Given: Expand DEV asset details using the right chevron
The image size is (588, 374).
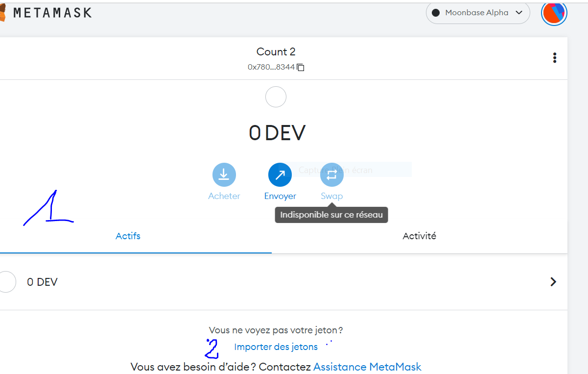Looking at the screenshot, I should [x=553, y=282].
